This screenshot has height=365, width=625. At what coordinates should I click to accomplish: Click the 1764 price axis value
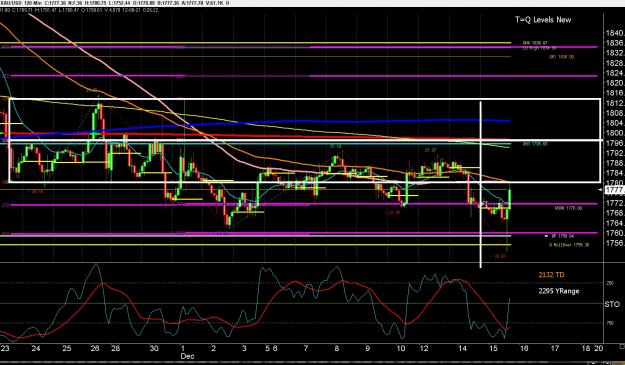(615, 223)
